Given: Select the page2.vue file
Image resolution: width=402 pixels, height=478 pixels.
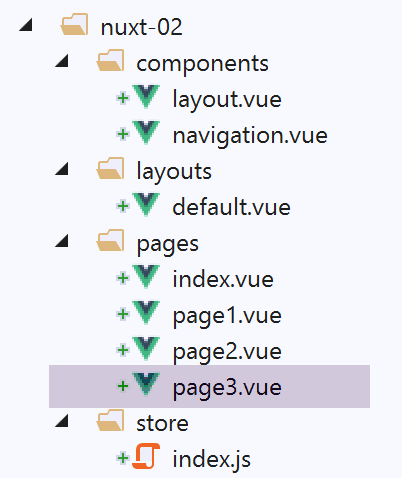Looking at the screenshot, I should (x=227, y=352).
